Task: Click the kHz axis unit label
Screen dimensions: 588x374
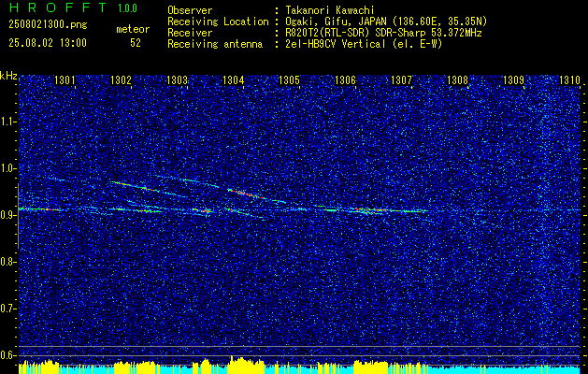Action: click(x=8, y=76)
